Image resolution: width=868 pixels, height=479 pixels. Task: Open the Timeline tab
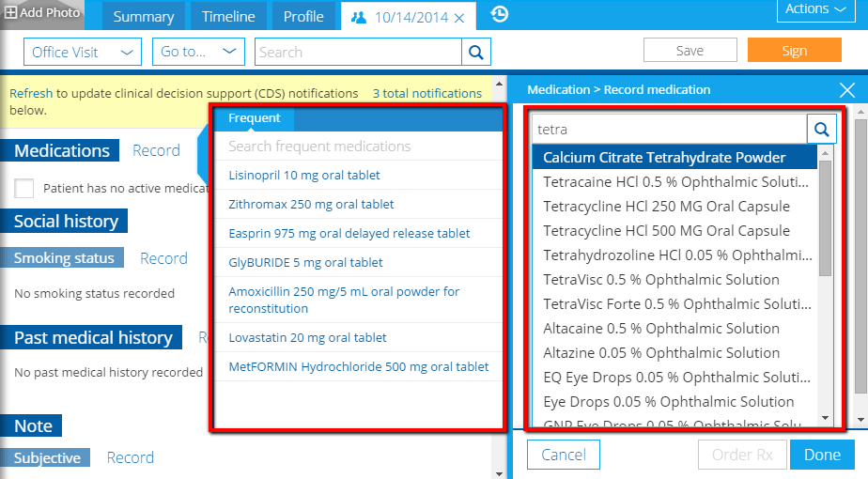[x=228, y=17]
